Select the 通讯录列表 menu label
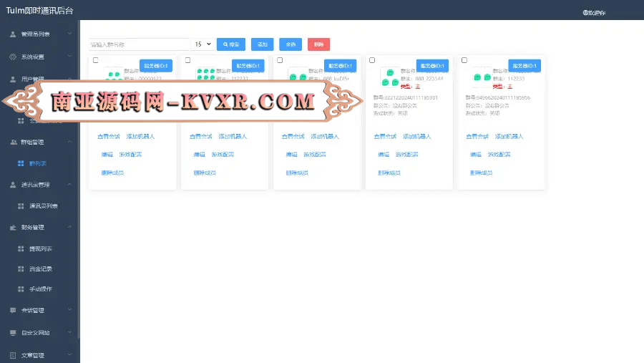The height and width of the screenshot is (363, 644). (44, 206)
